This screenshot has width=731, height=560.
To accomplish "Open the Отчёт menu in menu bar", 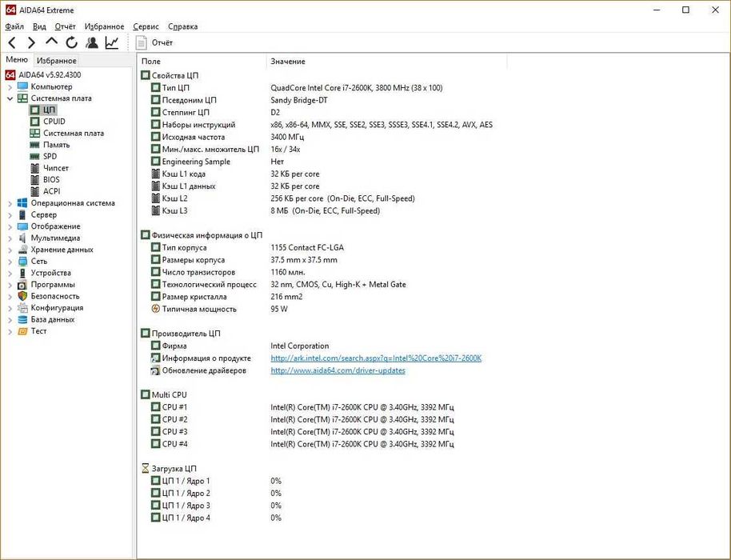I will [65, 26].
